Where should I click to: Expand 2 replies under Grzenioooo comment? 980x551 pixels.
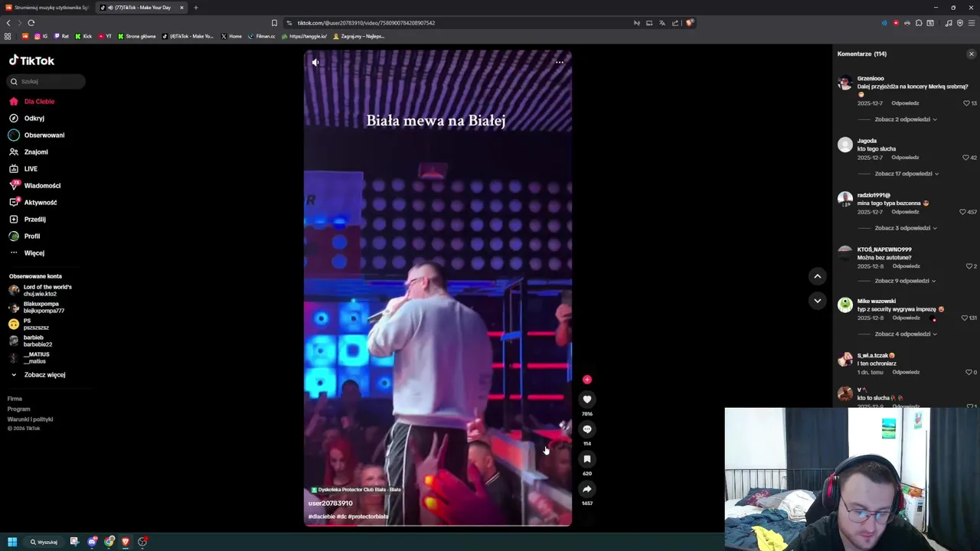[906, 119]
